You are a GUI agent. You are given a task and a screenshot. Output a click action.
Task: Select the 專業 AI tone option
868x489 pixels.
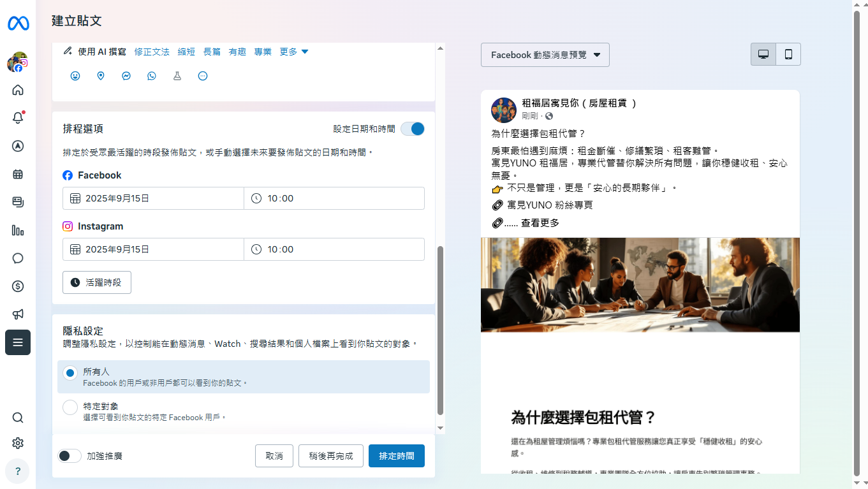(263, 52)
